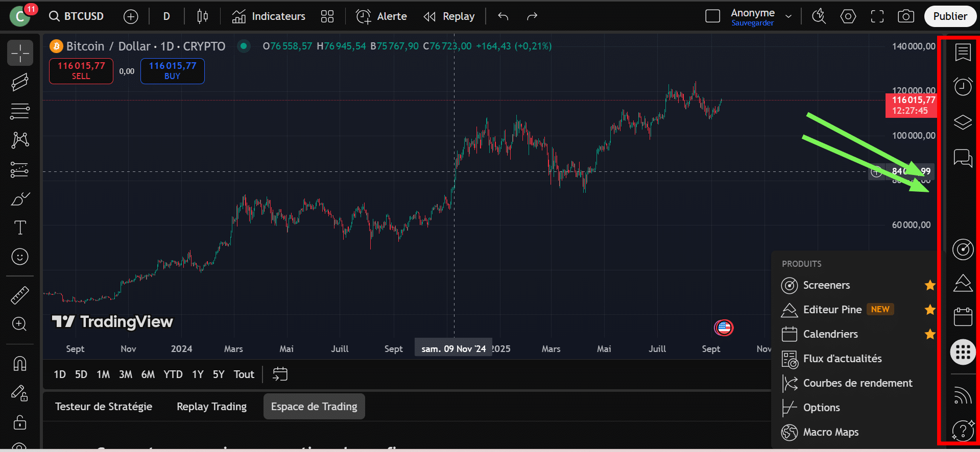Click the Publier button
Screen dimensions: 980x452
pyautogui.click(x=950, y=16)
